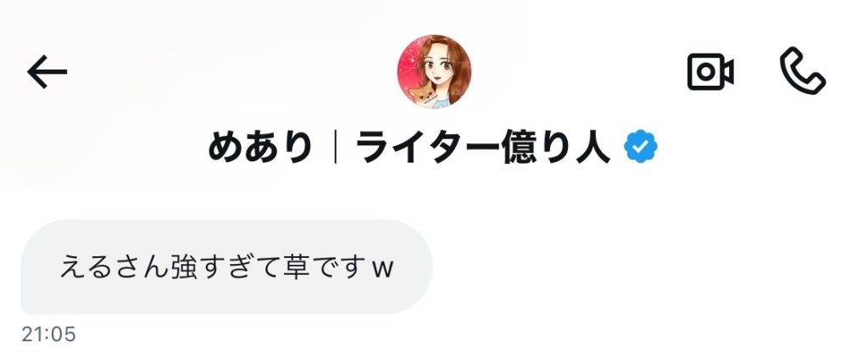Click 草です in the received message
The image size is (868, 359).
click(323, 266)
